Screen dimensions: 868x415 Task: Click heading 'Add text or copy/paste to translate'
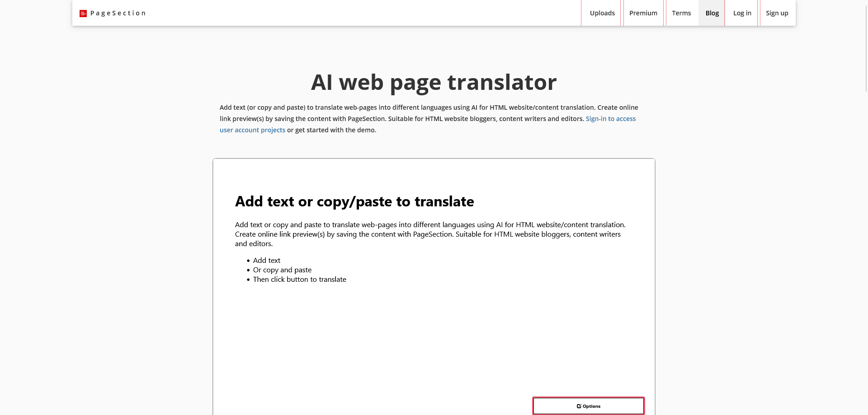[354, 201]
